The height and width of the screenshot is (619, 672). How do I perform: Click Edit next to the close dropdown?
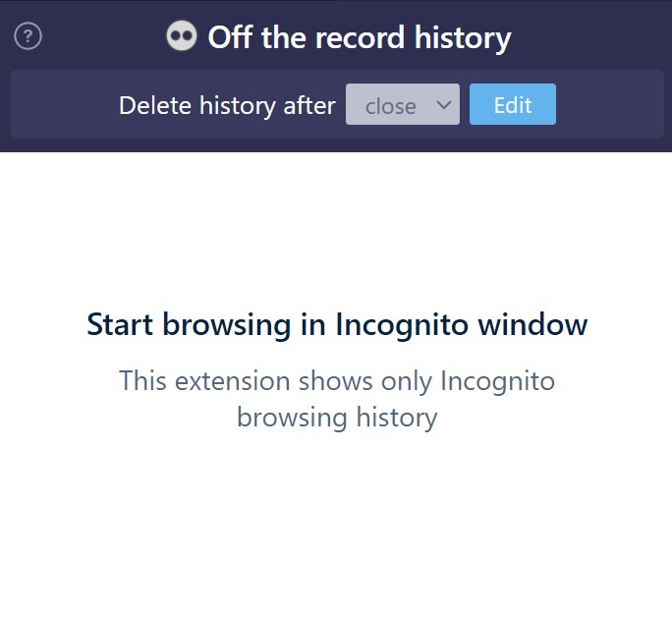(x=512, y=105)
